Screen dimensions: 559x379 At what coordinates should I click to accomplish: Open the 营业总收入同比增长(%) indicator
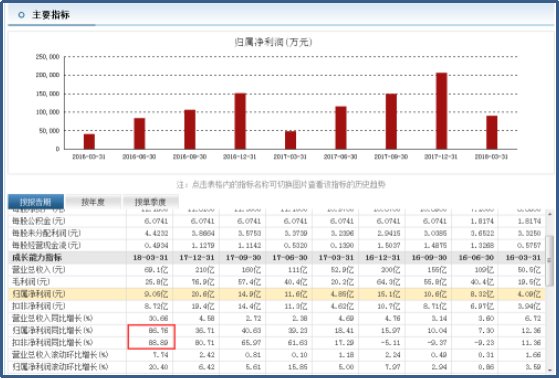pos(52,318)
